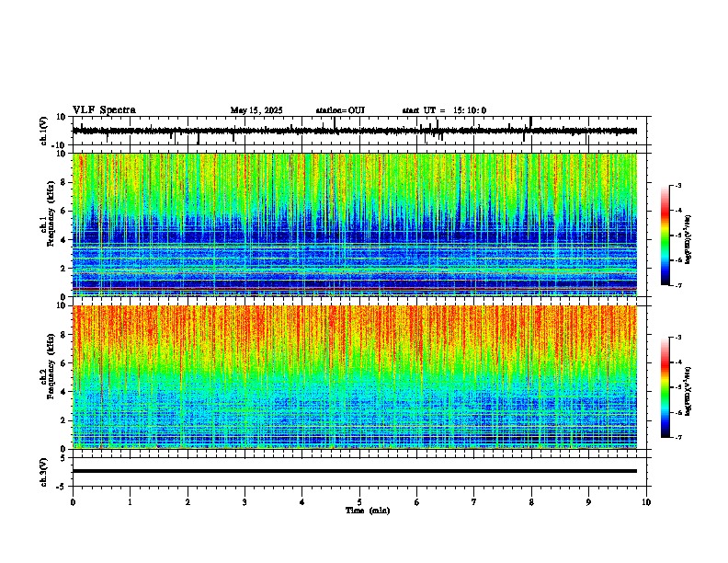The image size is (728, 563).
Task: Click the ch.3 flat black signal trace
Action: click(x=355, y=471)
